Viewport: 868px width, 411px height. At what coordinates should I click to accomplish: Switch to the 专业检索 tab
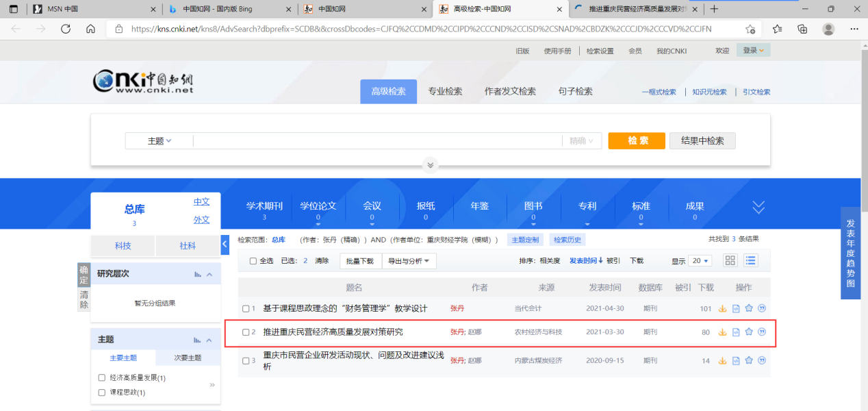point(445,92)
